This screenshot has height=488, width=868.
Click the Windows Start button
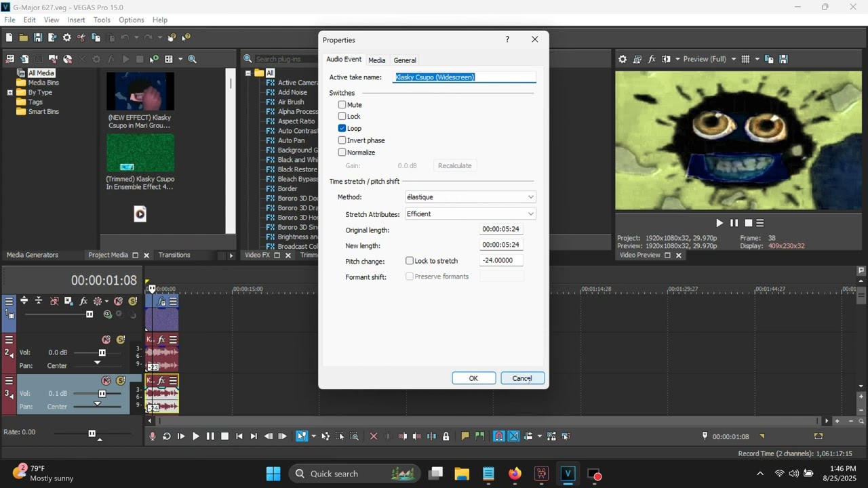[273, 474]
